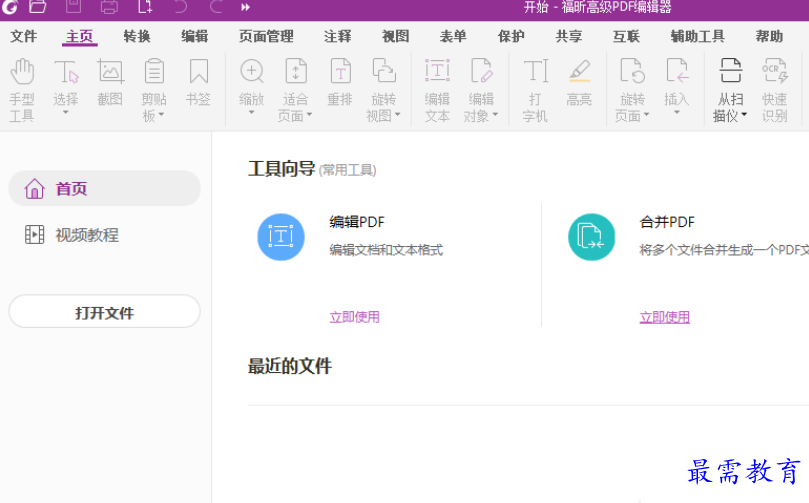
Task: Open the Help (帮助) tab
Action: (769, 36)
